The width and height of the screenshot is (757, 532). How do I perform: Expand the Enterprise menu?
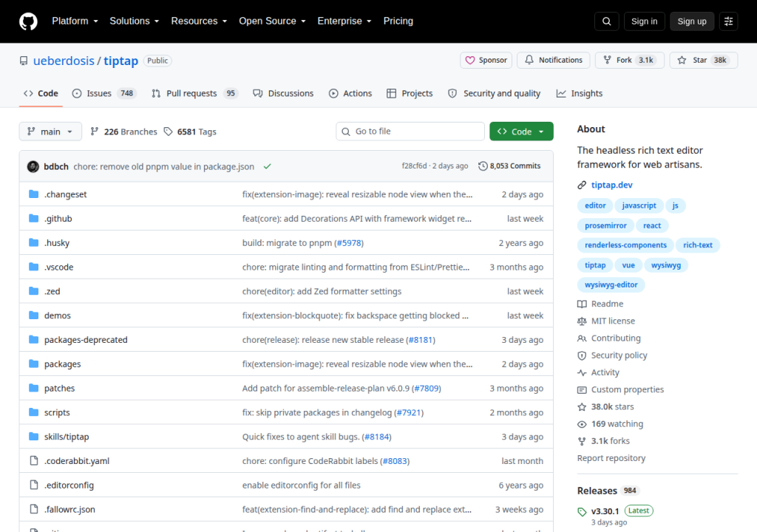[x=344, y=21]
